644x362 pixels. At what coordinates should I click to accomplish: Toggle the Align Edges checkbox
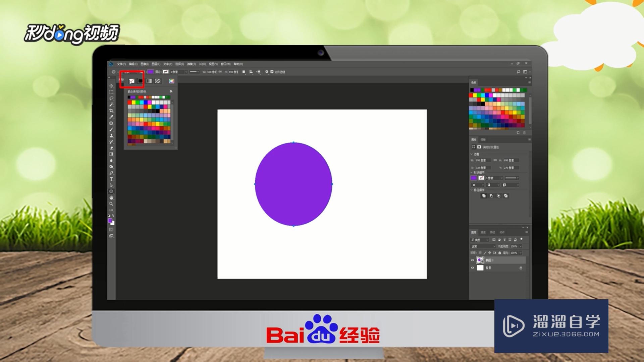click(272, 72)
